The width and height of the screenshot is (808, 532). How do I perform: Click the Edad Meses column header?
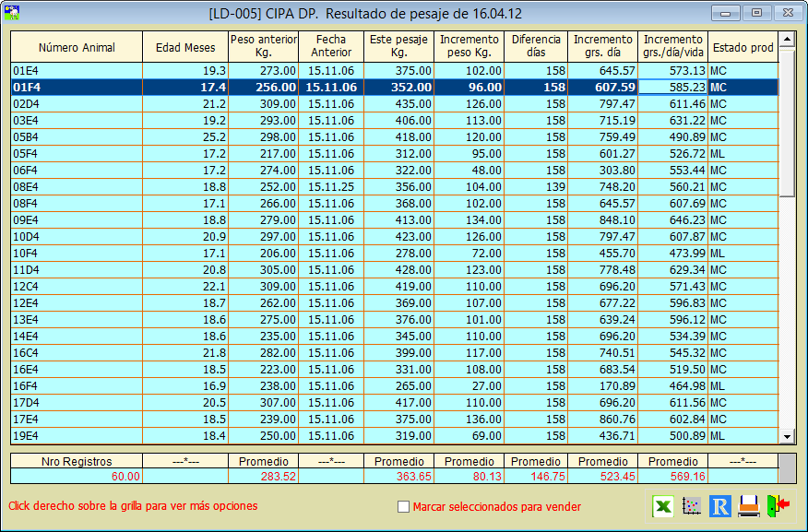(x=184, y=47)
